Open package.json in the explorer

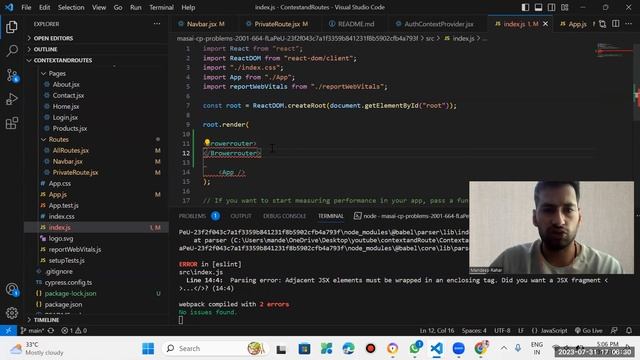tap(63, 304)
